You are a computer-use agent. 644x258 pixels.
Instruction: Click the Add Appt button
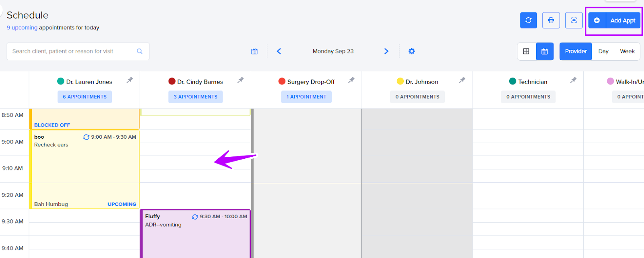click(x=614, y=20)
